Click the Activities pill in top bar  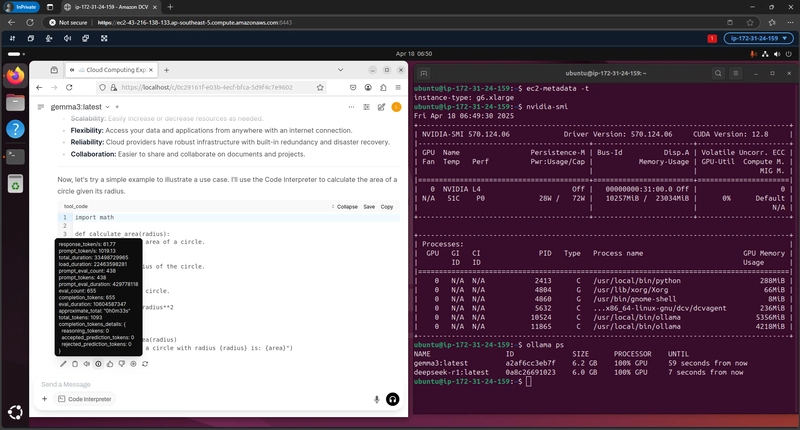[16, 54]
